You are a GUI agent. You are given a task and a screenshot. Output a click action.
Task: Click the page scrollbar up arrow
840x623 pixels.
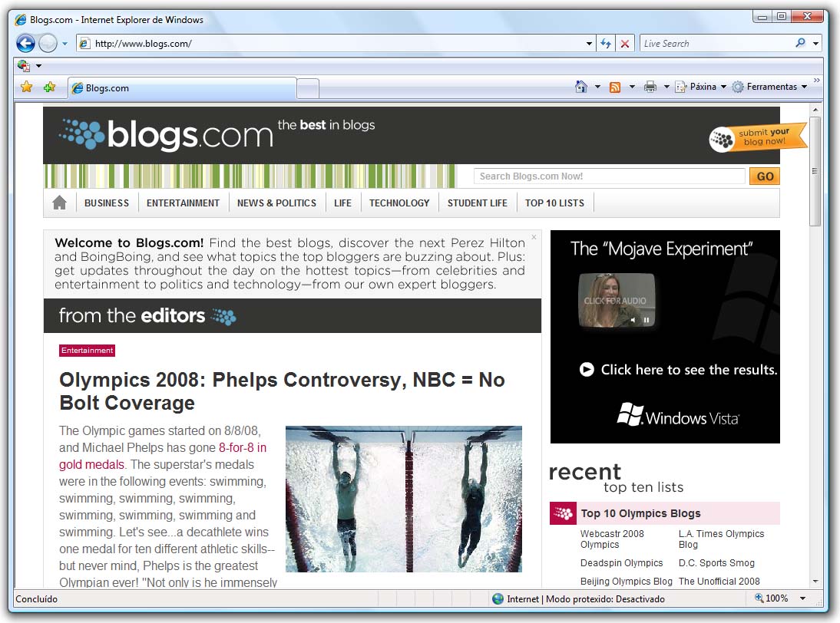[815, 110]
